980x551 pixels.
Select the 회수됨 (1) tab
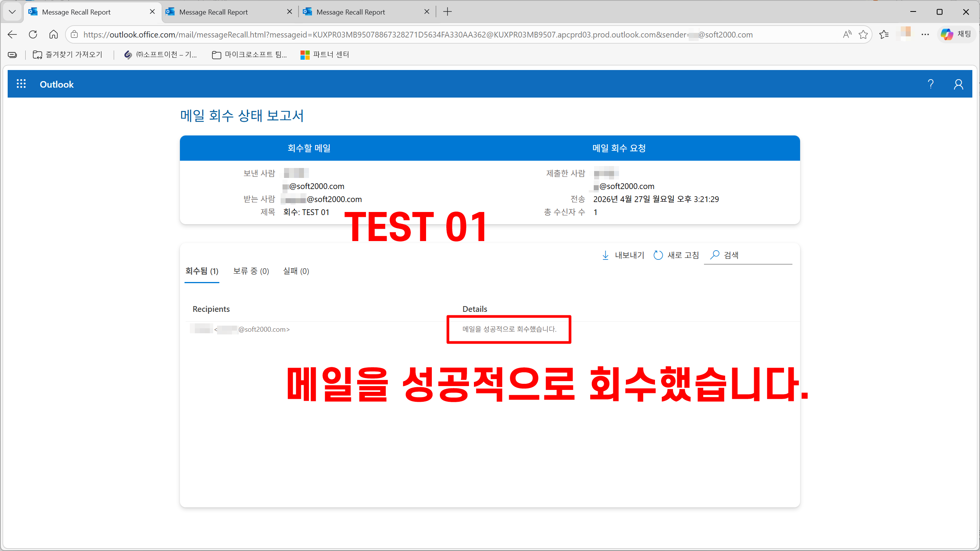[202, 271]
